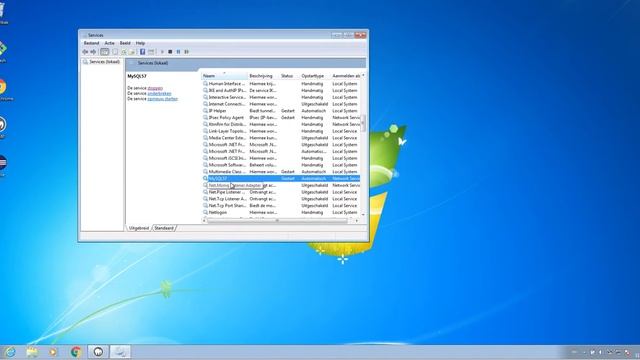Click the Pause service toolbar button

[x=178, y=52]
